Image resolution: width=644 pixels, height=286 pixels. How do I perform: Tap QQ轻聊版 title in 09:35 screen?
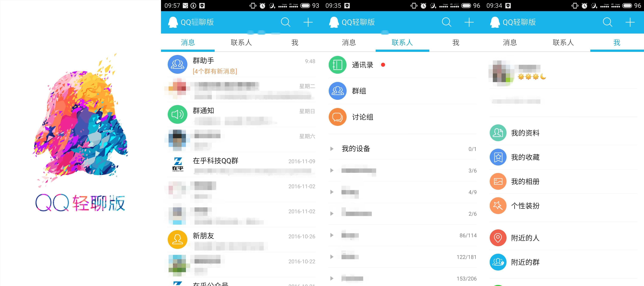tap(358, 22)
